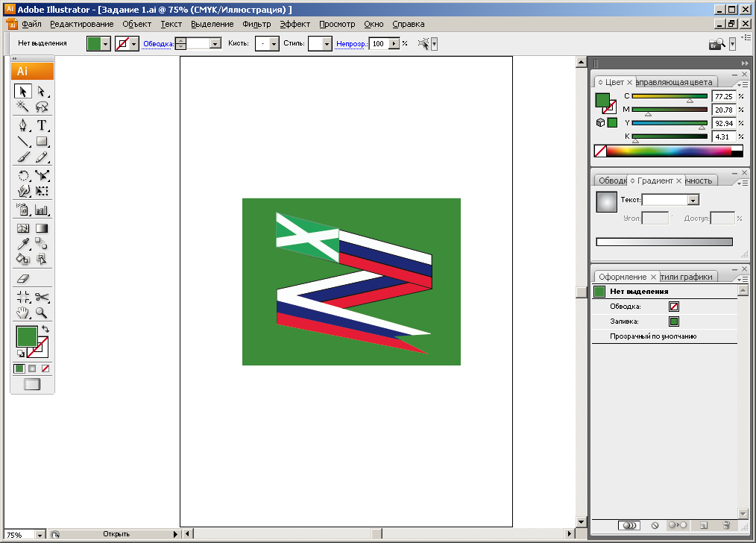Reset to default fill and stroke
The image size is (756, 543).
click(x=21, y=354)
